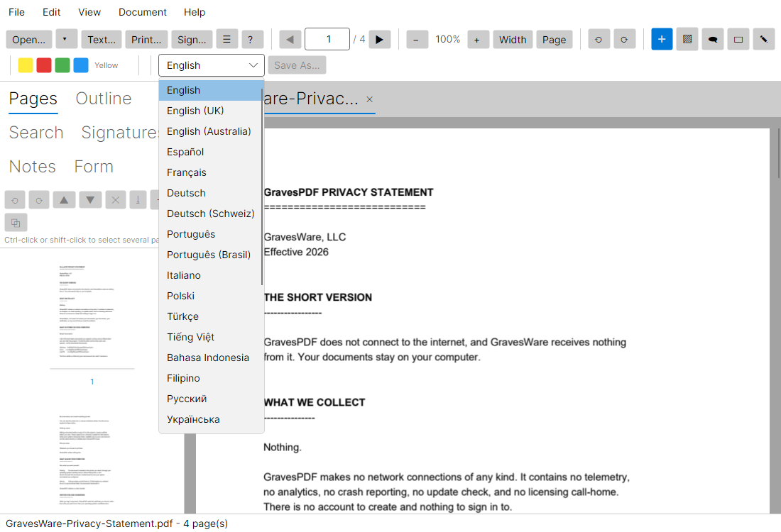
Task: Rotate the document view counterclockwise in top toolbar
Action: pyautogui.click(x=599, y=39)
